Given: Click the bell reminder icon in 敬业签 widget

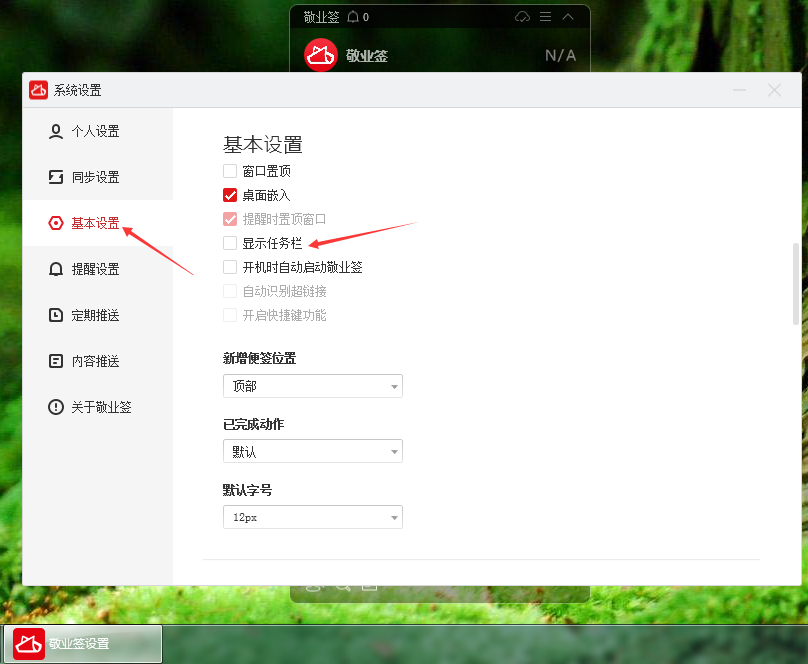Looking at the screenshot, I should 353,17.
